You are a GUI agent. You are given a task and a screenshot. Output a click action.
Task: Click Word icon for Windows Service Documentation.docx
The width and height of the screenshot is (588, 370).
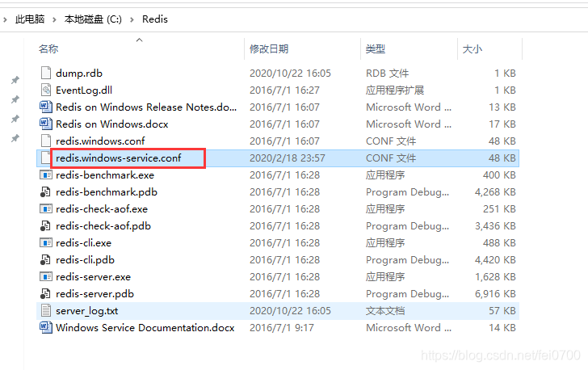46,328
